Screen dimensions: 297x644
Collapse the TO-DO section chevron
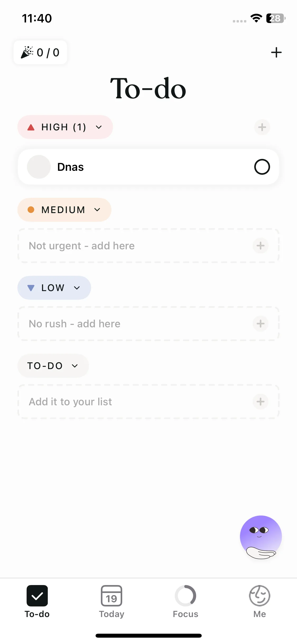coord(75,366)
